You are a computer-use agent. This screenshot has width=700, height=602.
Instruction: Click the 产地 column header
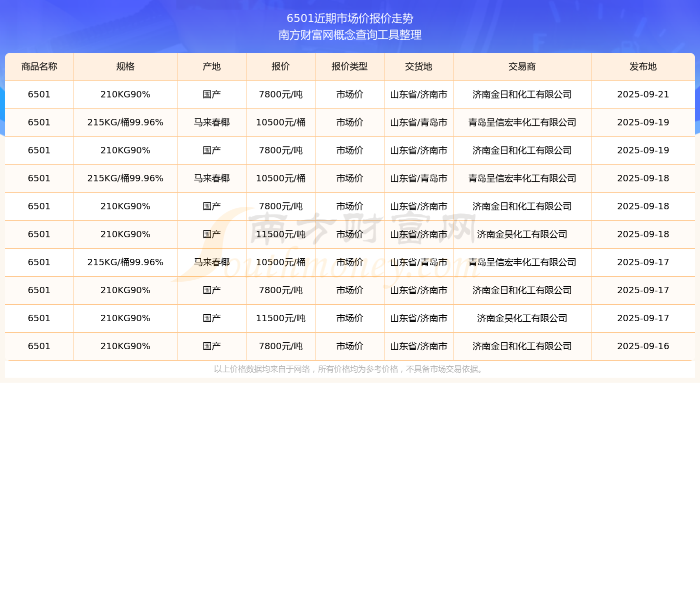pyautogui.click(x=211, y=66)
